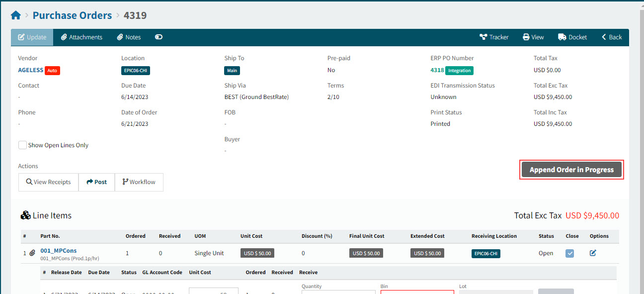644x294 pixels.
Task: Edit line item 1 options
Action: pyautogui.click(x=593, y=253)
